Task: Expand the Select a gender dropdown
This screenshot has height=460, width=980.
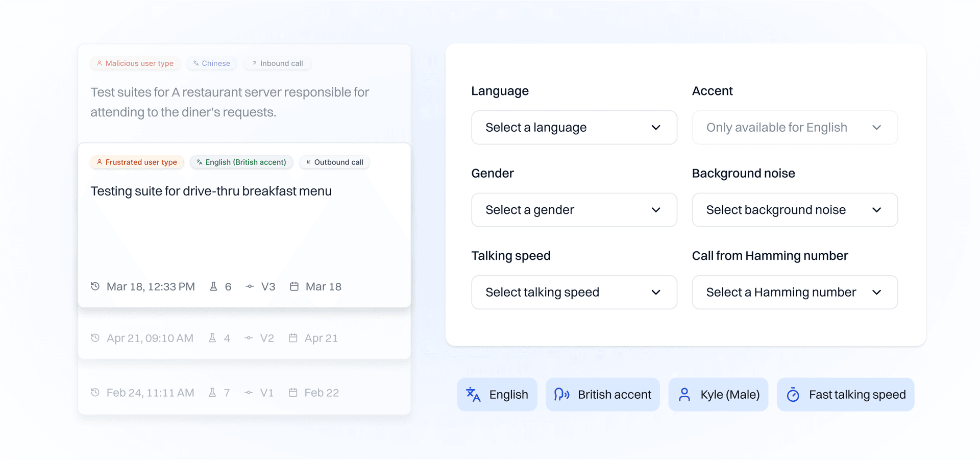Action: (574, 210)
